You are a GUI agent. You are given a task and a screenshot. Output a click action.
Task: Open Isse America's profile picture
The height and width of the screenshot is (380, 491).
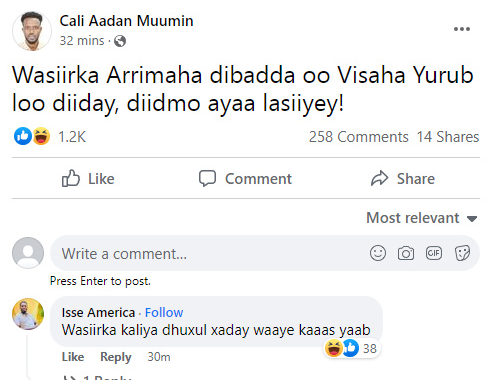[28, 314]
